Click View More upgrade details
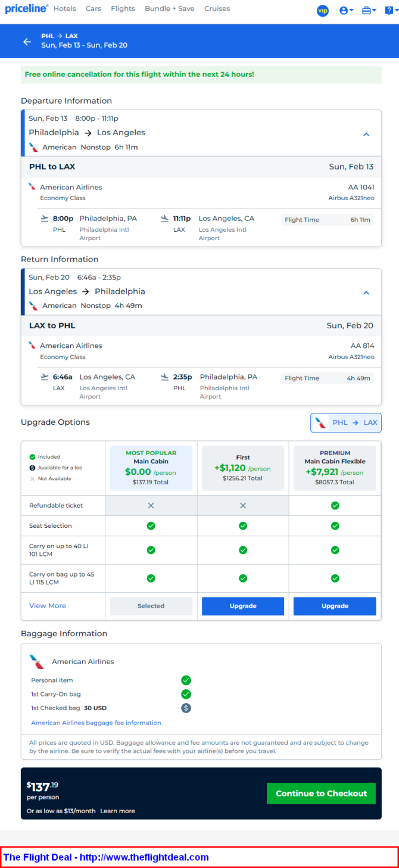This screenshot has height=868, width=399. tap(48, 606)
